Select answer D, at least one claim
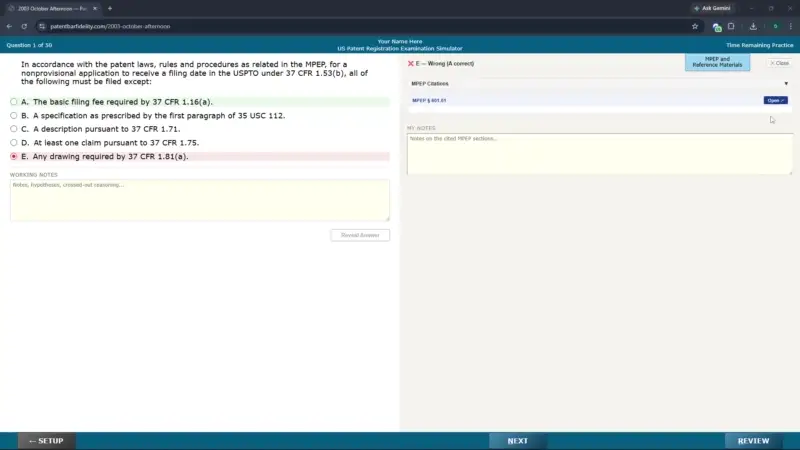This screenshot has width=800, height=450. point(14,143)
